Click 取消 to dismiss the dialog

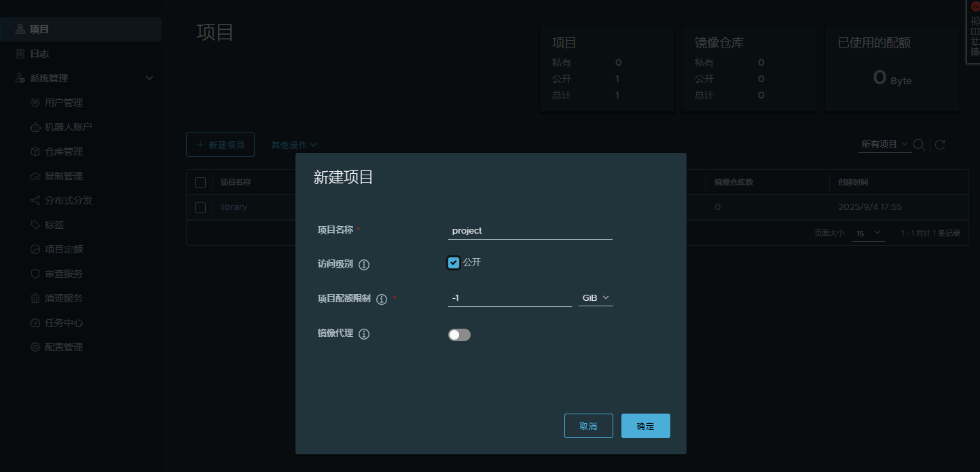588,426
